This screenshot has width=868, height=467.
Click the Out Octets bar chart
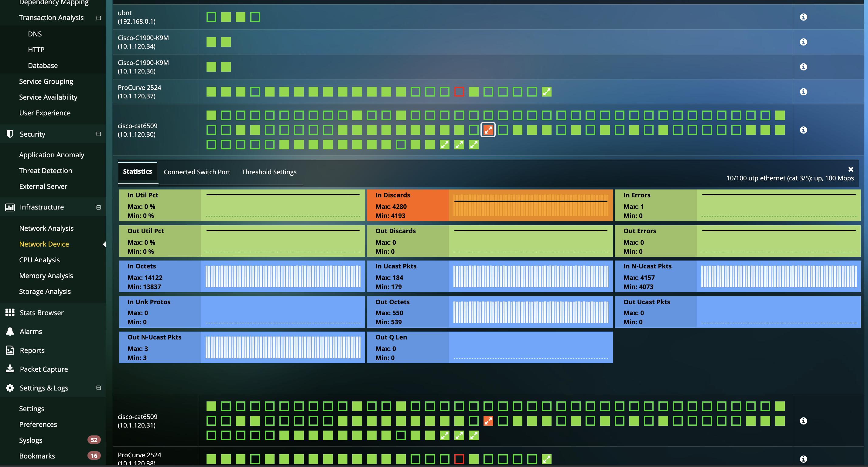coord(531,312)
